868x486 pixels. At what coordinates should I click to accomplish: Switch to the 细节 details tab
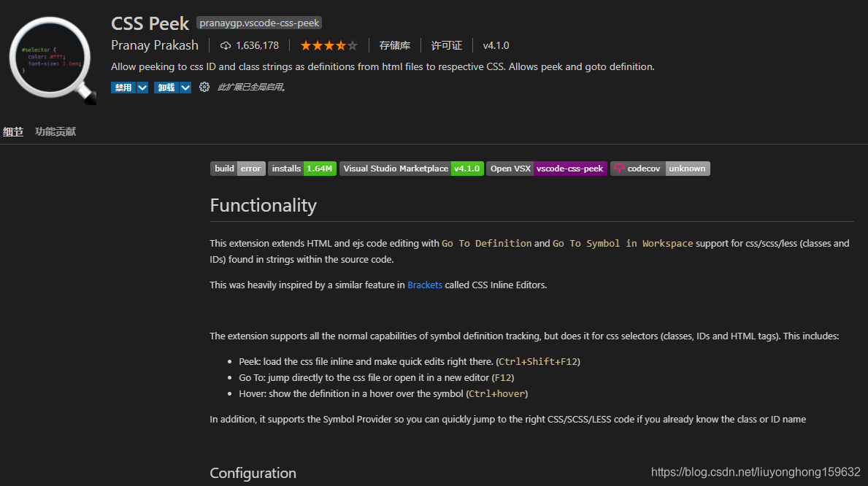pyautogui.click(x=12, y=132)
